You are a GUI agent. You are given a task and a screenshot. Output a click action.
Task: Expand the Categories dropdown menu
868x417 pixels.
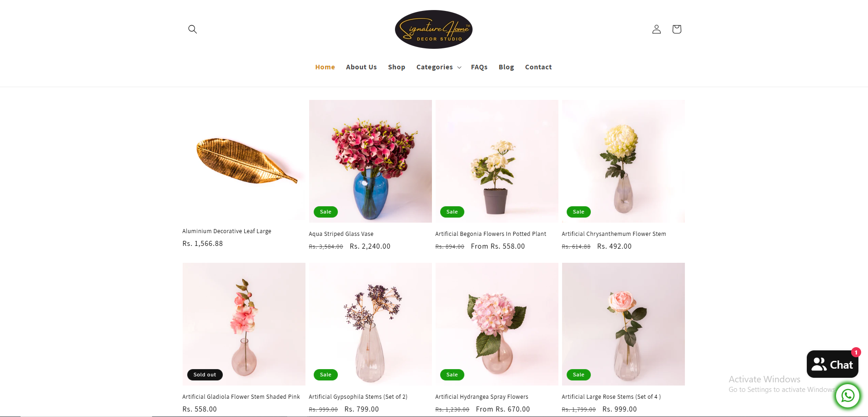(x=439, y=67)
